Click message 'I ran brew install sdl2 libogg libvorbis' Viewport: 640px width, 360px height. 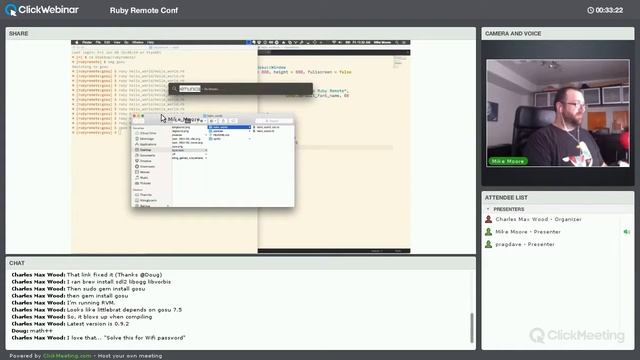pyautogui.click(x=119, y=282)
